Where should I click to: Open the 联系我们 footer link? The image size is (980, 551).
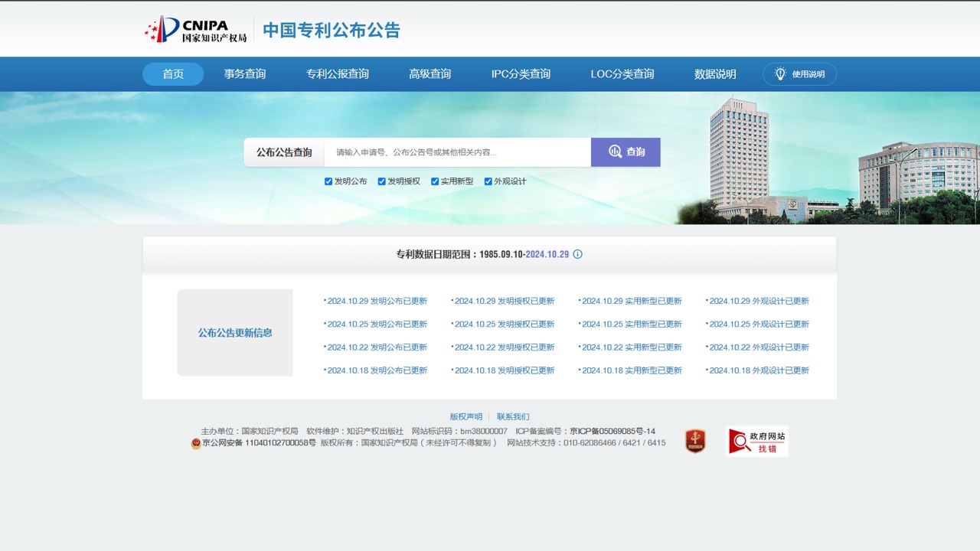click(513, 417)
